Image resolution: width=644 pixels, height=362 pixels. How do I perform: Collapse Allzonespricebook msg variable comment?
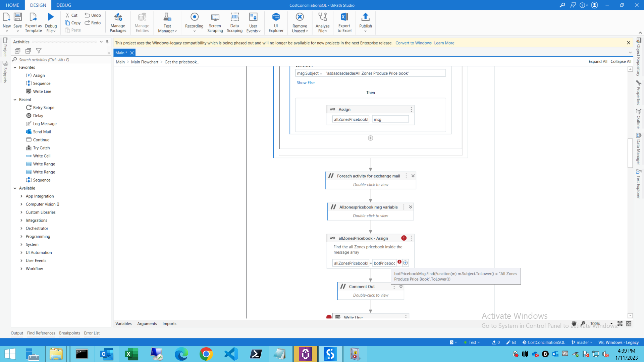[411, 207]
